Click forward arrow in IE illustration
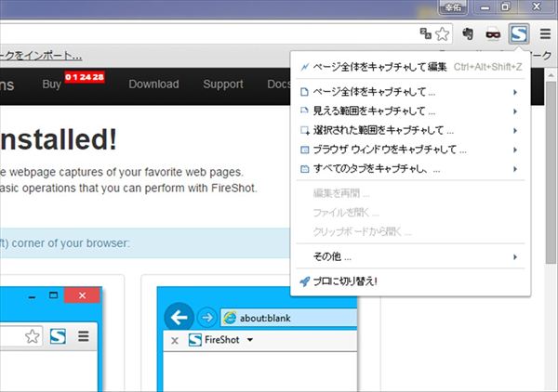The height and width of the screenshot is (392, 558). tap(206, 317)
